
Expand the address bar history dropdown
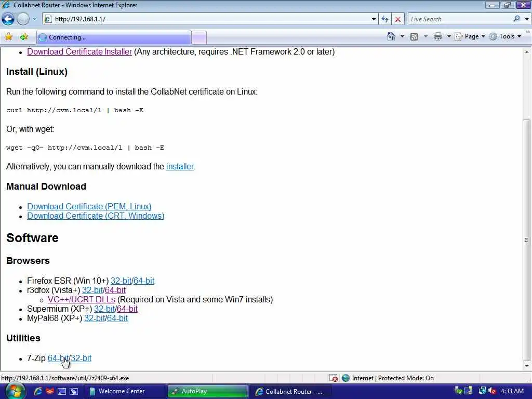[x=374, y=19]
